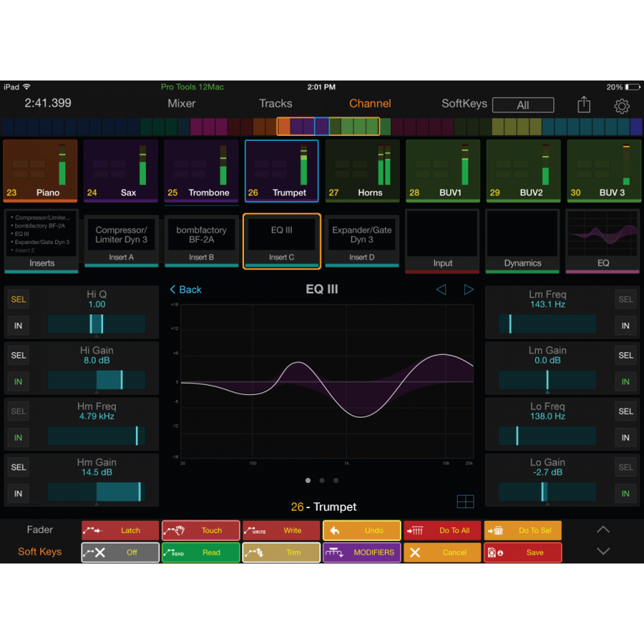Open Insert A Compressor/Limiter Dyn 3
Viewport: 644px width, 644px height.
click(x=121, y=241)
